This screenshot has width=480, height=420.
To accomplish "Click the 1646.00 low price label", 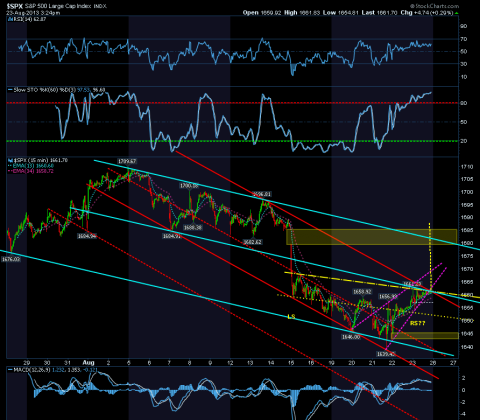I will [351, 337].
